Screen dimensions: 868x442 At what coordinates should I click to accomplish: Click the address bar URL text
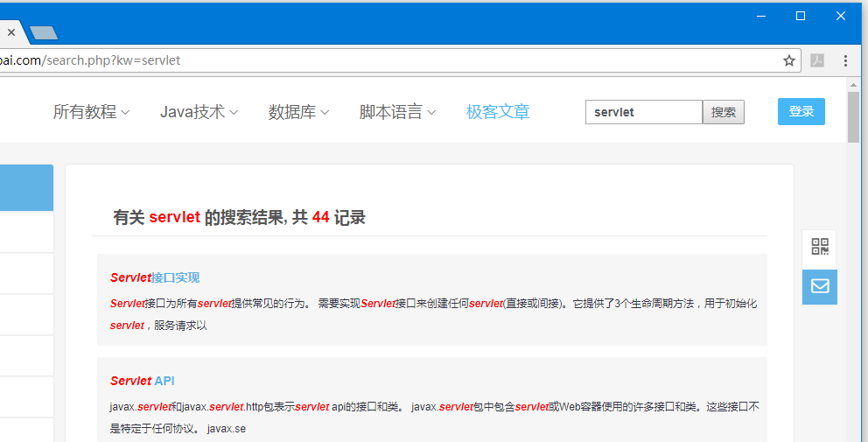click(90, 60)
